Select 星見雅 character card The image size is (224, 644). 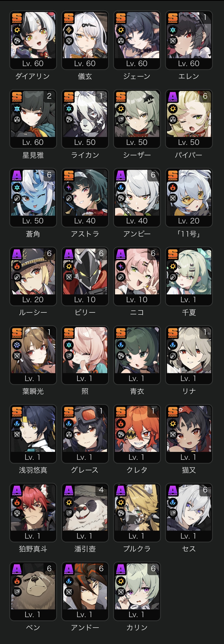point(33,119)
